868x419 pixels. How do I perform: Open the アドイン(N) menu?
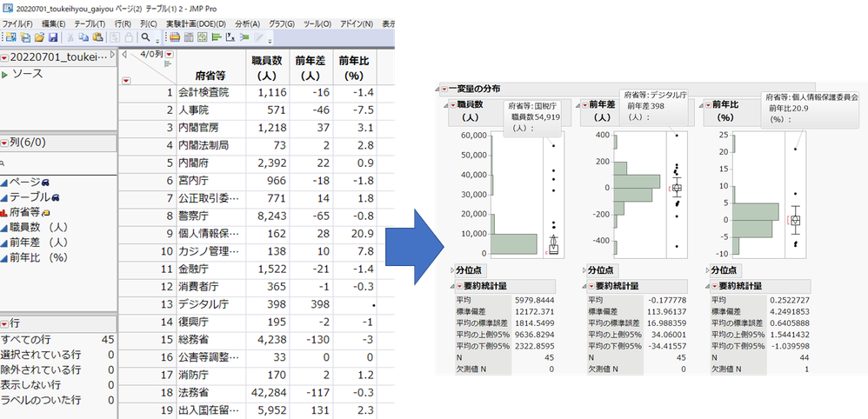click(x=357, y=23)
